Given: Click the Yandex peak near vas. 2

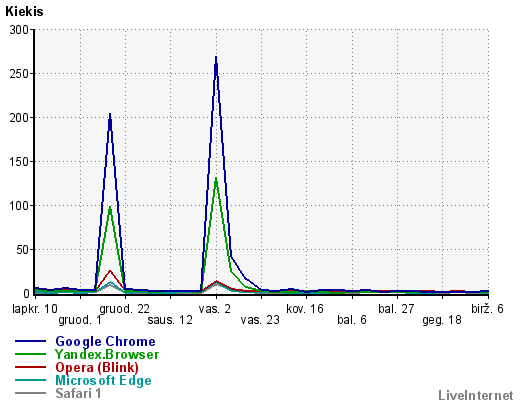Looking at the screenshot, I should point(216,178).
